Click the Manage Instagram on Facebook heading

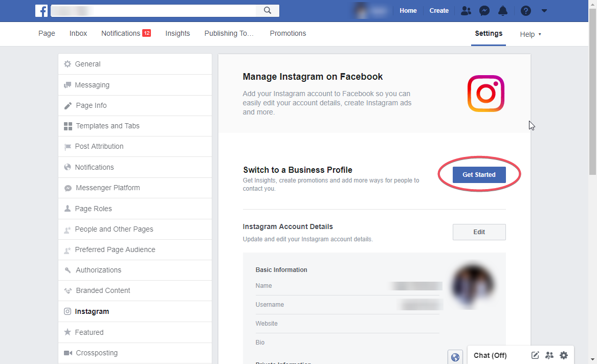click(313, 77)
